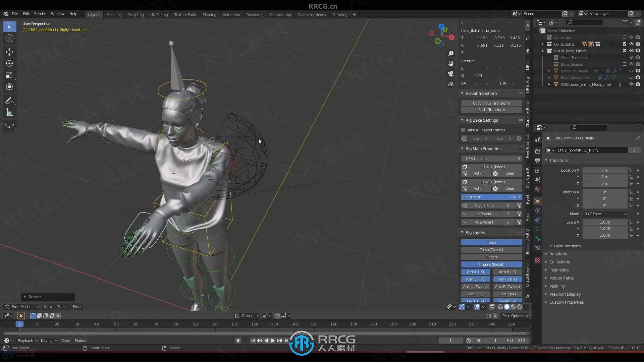Play animation in reverse
The width and height of the screenshot is (644, 362).
(266, 341)
